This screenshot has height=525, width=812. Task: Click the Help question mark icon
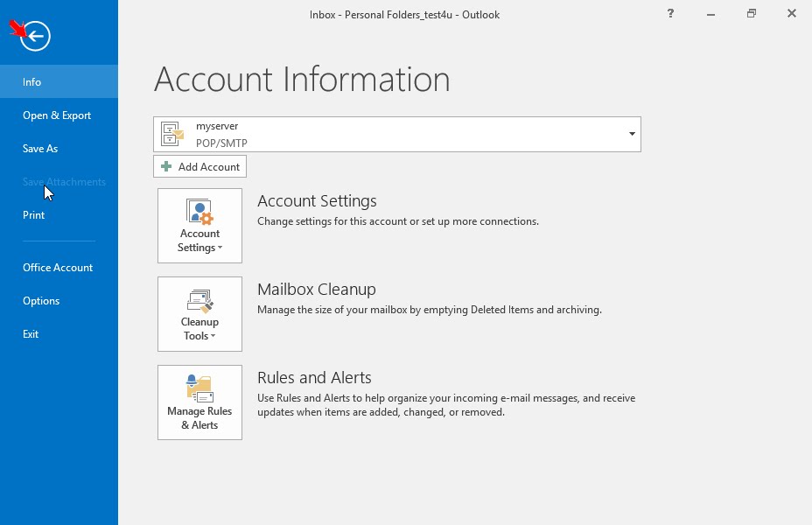[670, 14]
